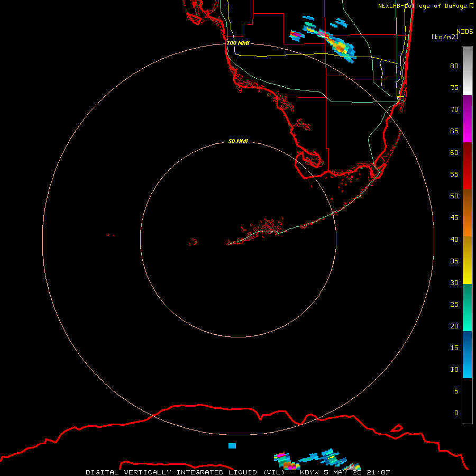Click the scale value 25
This screenshot has width=476, height=476.
click(x=454, y=305)
